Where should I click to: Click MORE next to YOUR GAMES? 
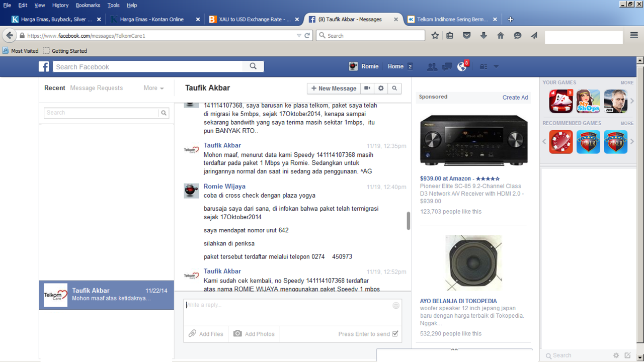click(627, 83)
